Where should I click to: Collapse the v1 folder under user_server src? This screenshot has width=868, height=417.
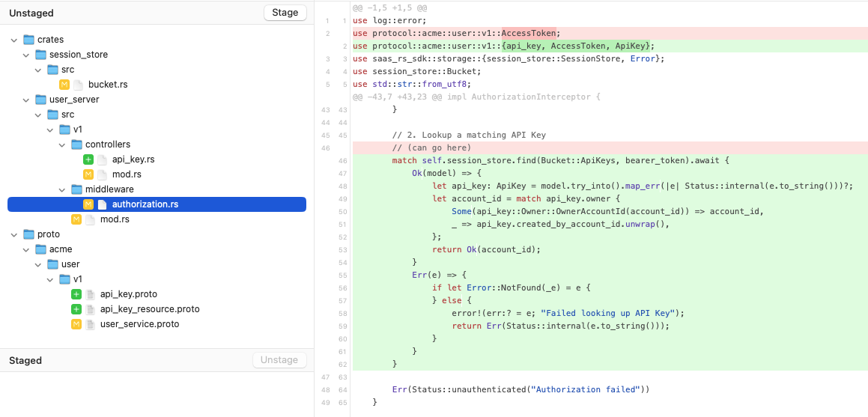tap(50, 130)
